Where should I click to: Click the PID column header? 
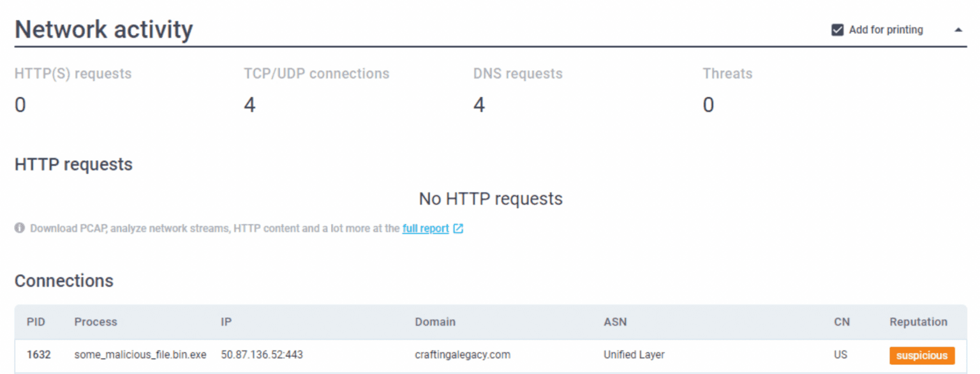click(x=36, y=322)
